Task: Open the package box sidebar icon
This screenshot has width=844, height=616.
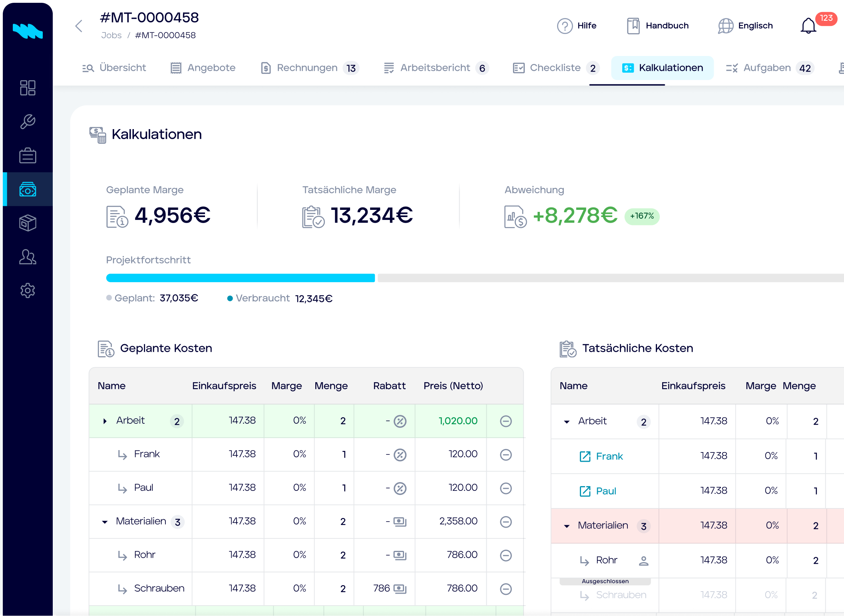Action: click(28, 223)
